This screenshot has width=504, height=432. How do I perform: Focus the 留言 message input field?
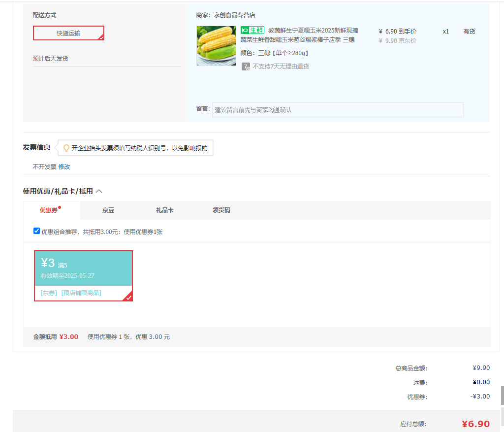coord(338,110)
